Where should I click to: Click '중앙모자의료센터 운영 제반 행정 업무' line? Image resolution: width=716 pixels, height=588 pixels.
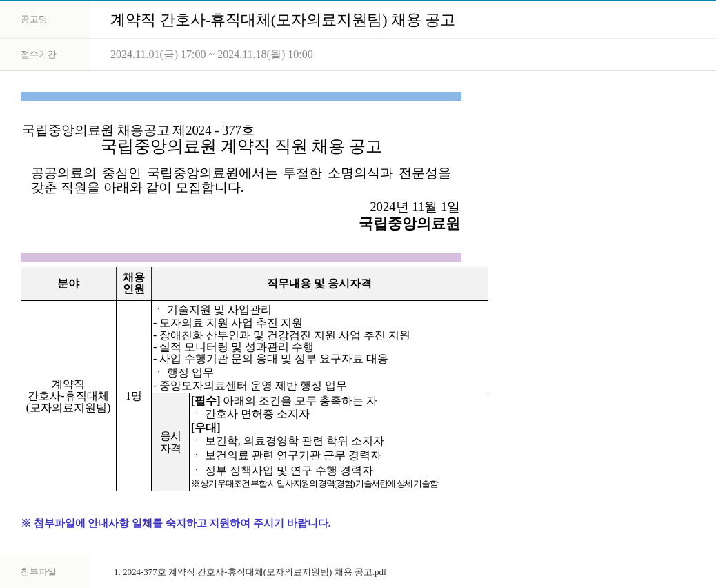[250, 386]
